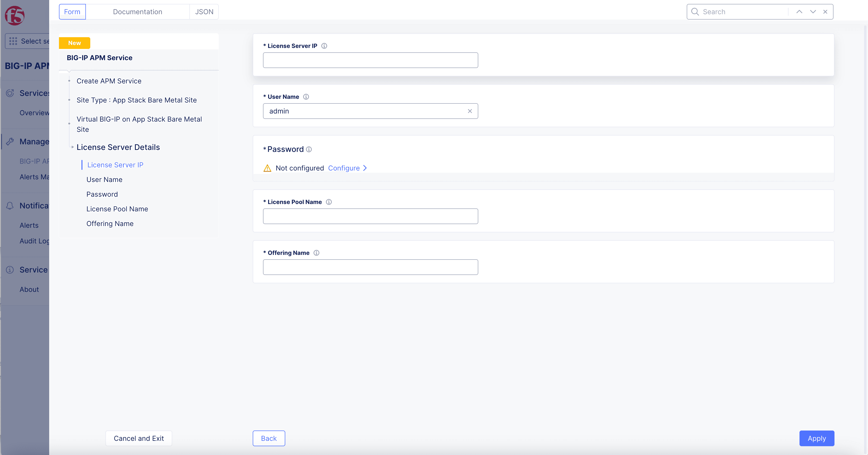Image resolution: width=868 pixels, height=455 pixels.
Task: Open Audit Logs sidebar item
Action: point(34,241)
